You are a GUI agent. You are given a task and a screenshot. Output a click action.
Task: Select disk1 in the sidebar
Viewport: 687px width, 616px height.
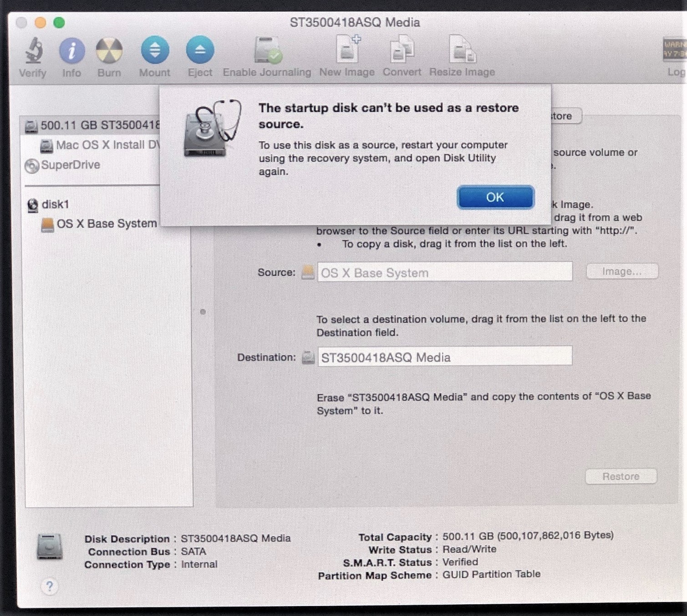coord(48,204)
